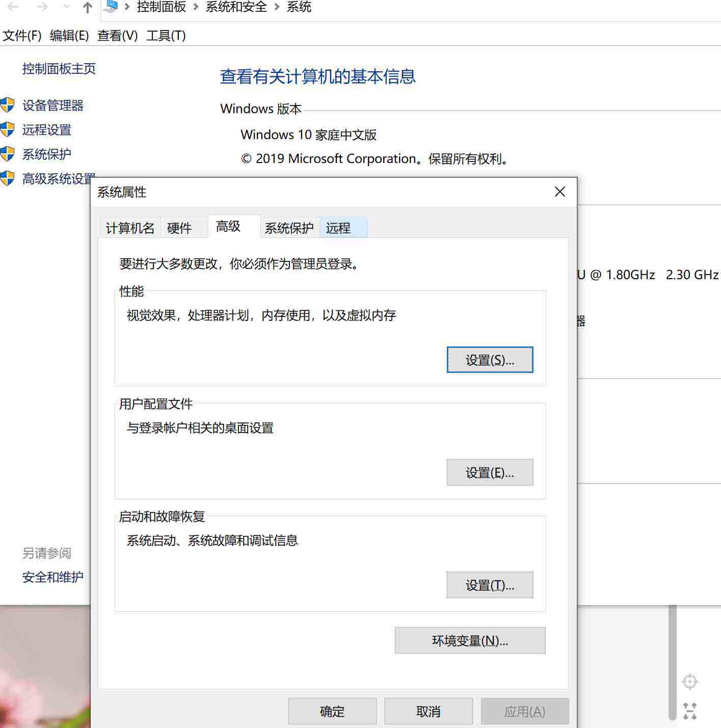Click the back navigation arrow

pos(13,7)
